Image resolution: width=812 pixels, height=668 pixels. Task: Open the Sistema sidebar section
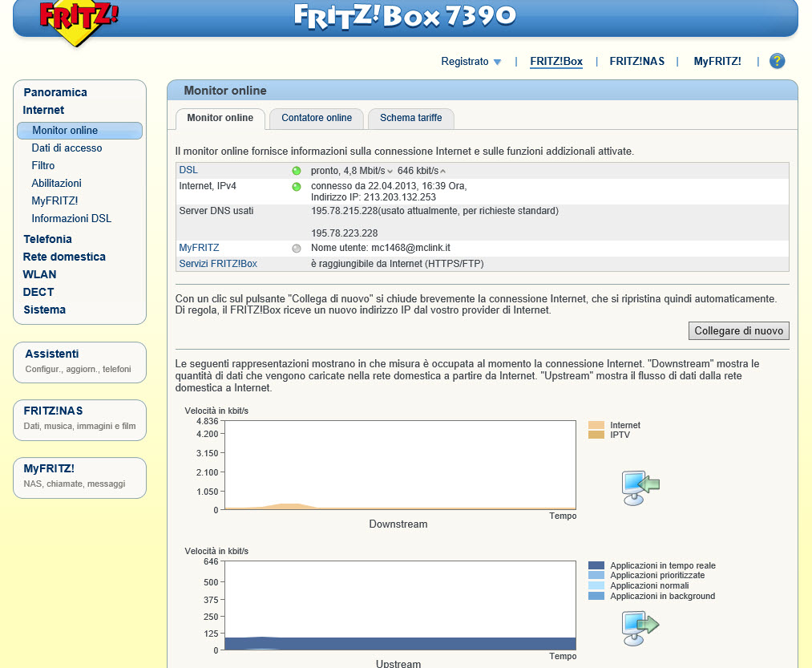point(45,310)
